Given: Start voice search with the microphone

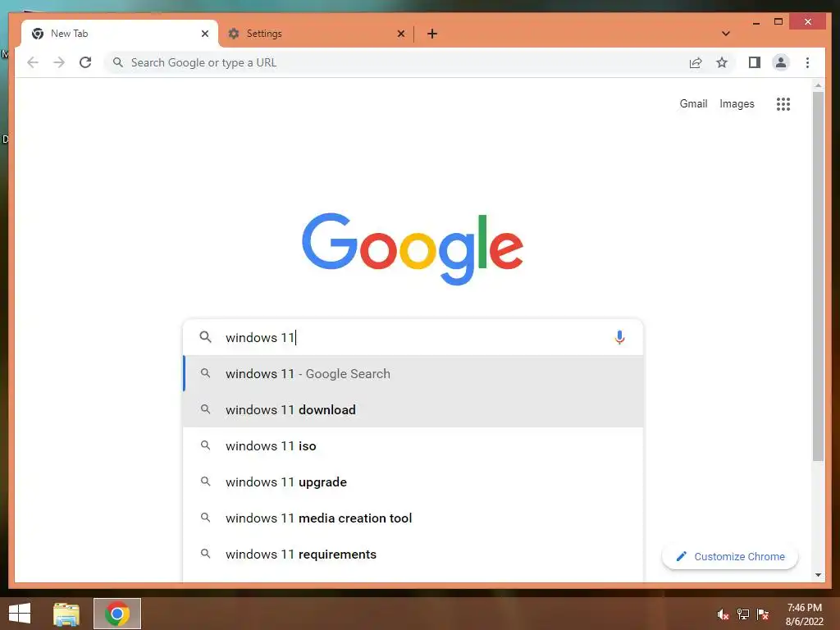Looking at the screenshot, I should pyautogui.click(x=619, y=337).
